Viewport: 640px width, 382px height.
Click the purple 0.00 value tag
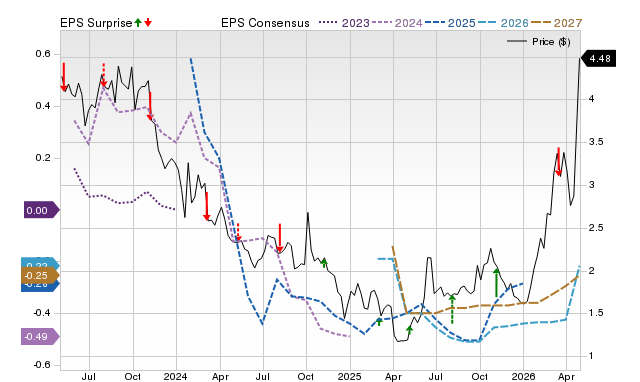(41, 211)
